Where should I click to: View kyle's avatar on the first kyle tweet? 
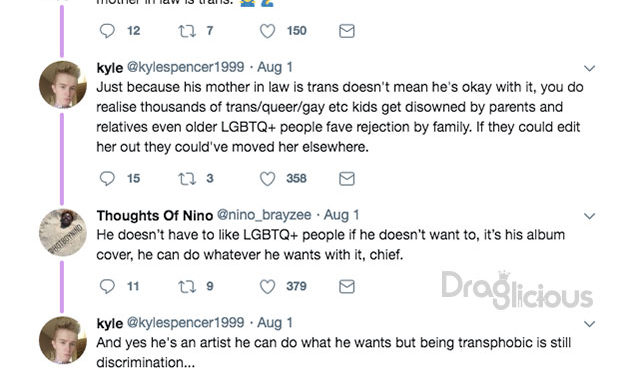coord(63,84)
